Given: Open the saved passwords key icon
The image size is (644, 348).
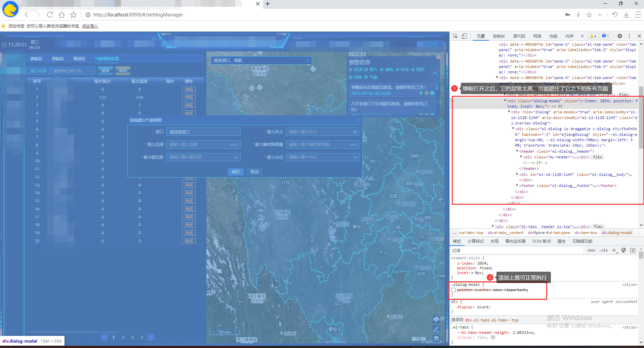Looking at the screenshot, I should click(x=568, y=14).
